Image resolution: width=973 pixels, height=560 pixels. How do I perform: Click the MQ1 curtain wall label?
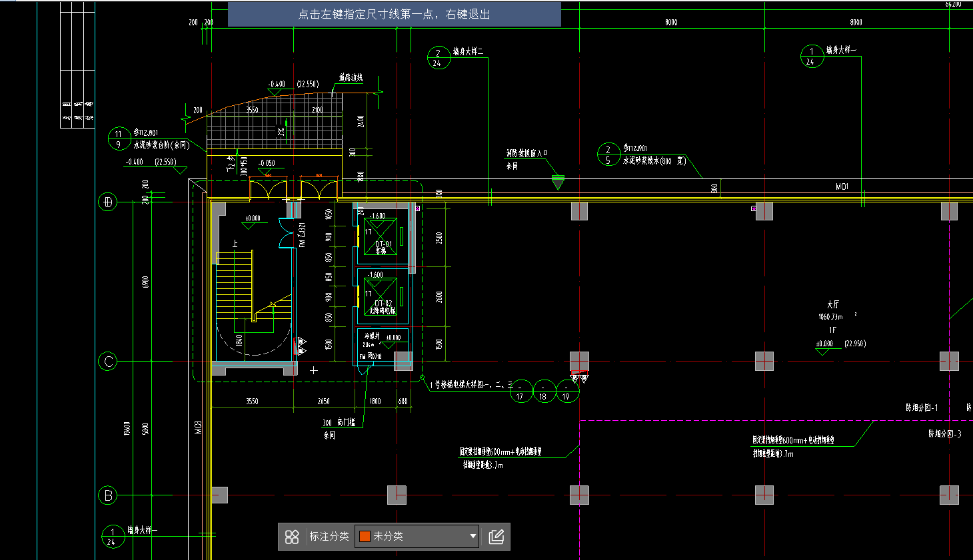tap(842, 186)
